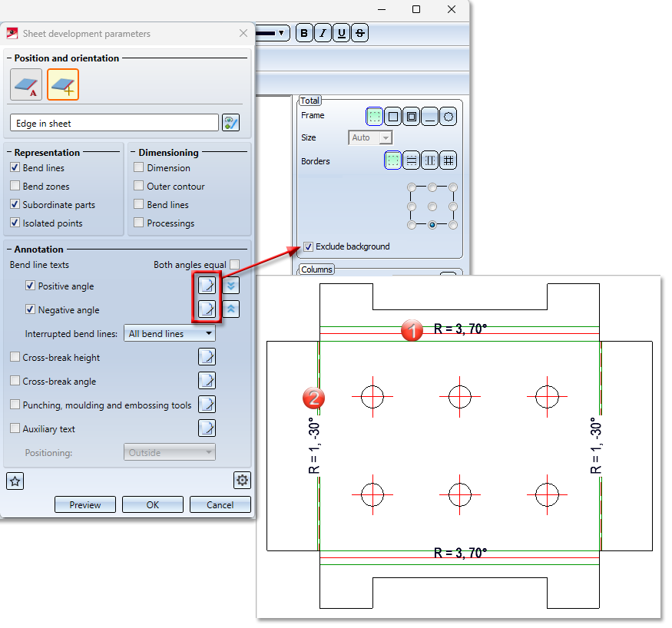The image size is (672, 628).
Task: Enable the Processings checkbox
Action: [x=138, y=223]
